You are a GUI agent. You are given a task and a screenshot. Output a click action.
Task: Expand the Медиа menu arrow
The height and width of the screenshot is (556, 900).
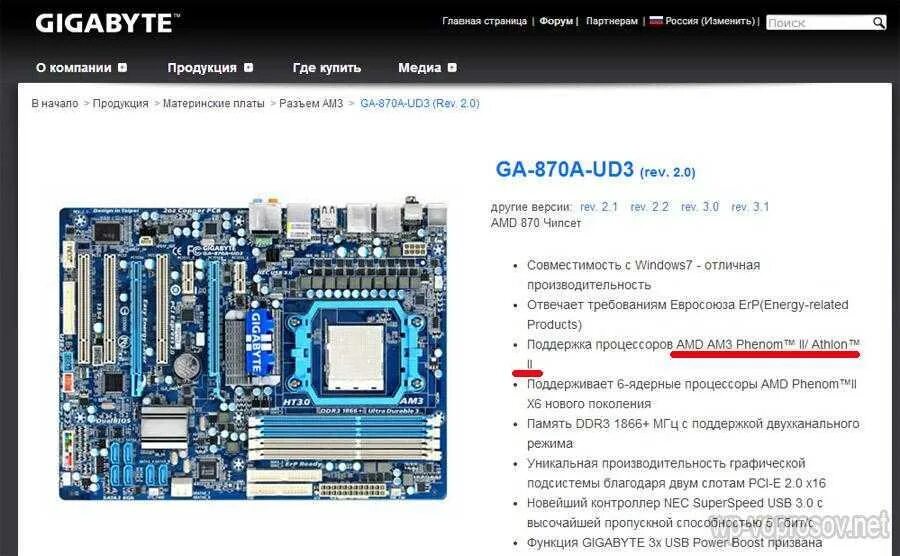(452, 67)
